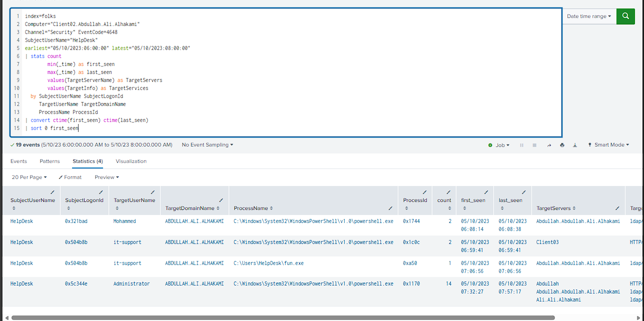Sort table by TargetDomainName header

point(192,208)
